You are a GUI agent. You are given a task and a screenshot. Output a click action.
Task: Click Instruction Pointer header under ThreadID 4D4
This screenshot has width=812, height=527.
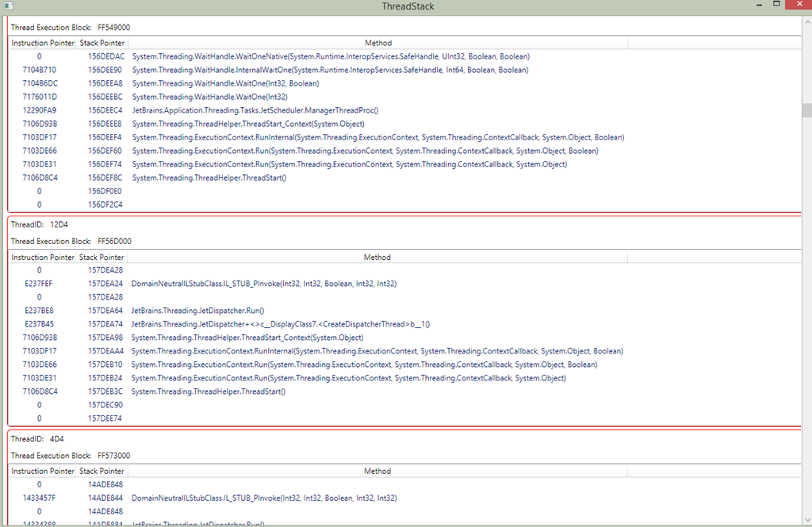point(42,471)
